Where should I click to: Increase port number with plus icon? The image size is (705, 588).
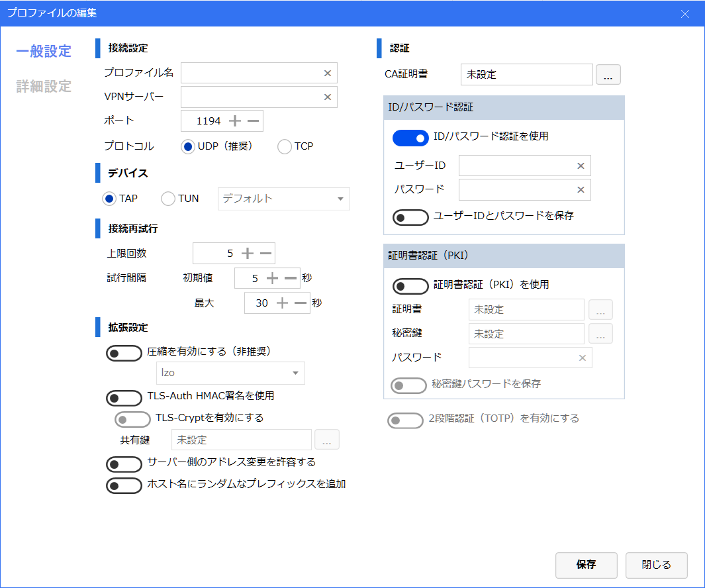click(x=235, y=121)
